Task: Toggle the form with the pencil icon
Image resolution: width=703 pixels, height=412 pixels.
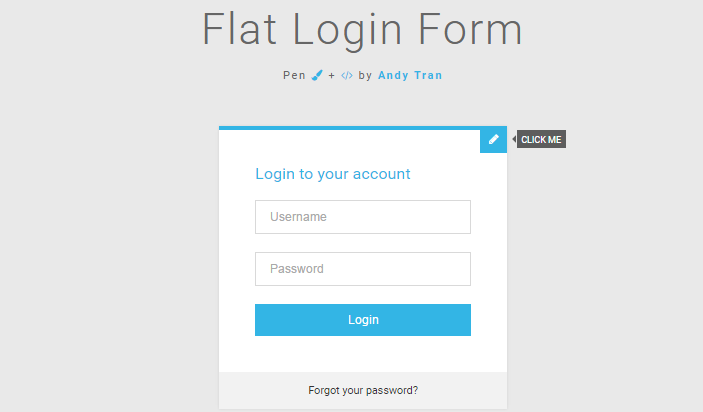Action: click(493, 139)
